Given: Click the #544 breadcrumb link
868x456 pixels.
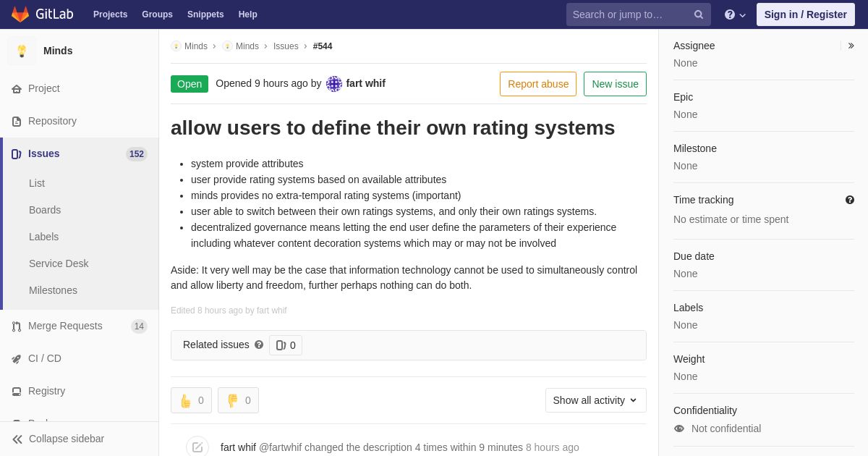Looking at the screenshot, I should coord(323,46).
